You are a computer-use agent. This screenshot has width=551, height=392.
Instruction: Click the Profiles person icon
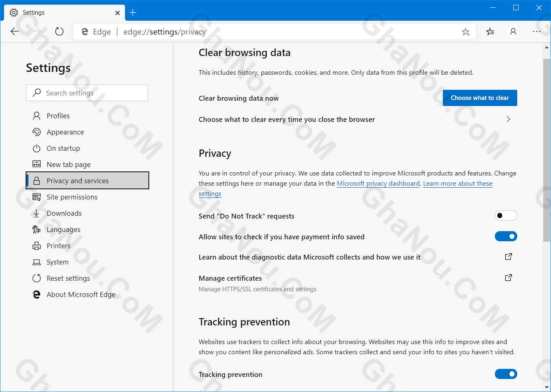point(37,116)
